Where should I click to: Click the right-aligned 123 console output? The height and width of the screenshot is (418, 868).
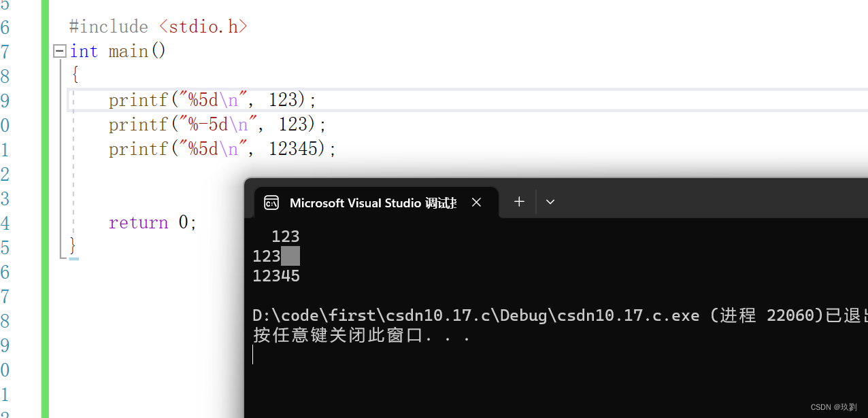coord(286,237)
